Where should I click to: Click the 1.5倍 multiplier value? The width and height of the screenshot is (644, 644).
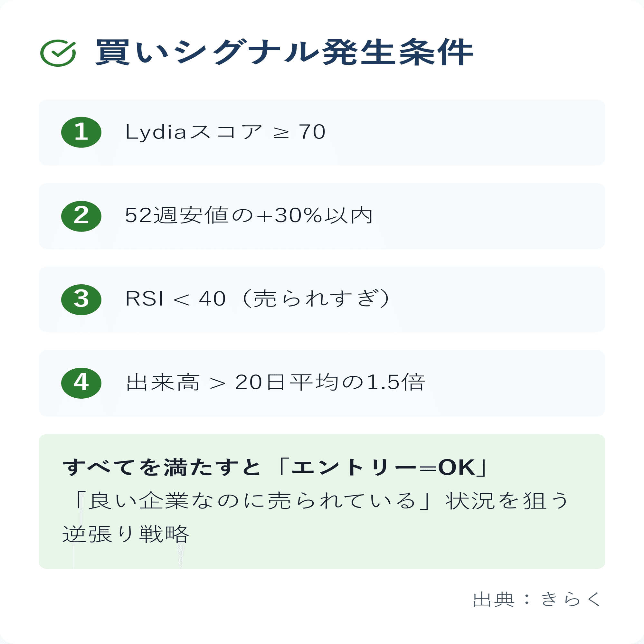[396, 382]
